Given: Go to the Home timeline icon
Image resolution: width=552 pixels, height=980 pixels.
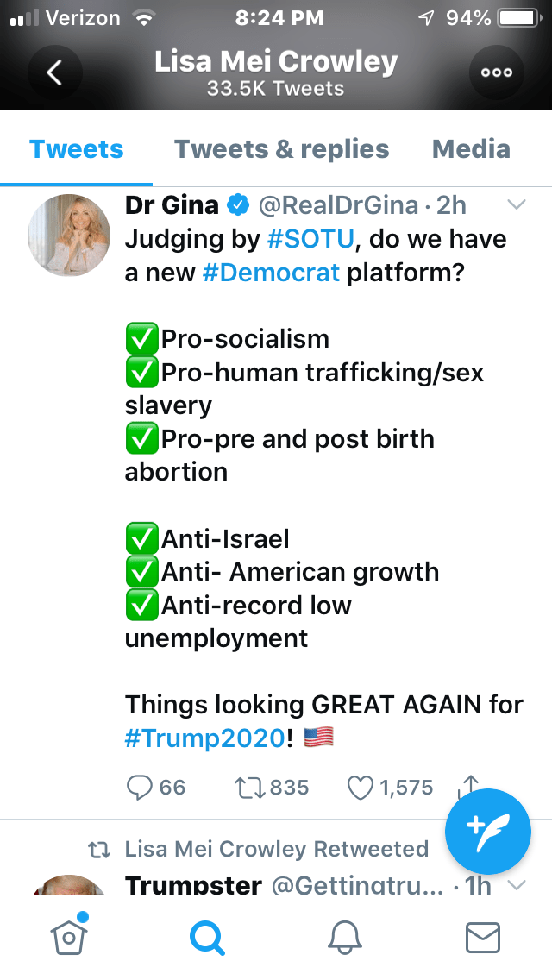Looking at the screenshot, I should click(70, 935).
